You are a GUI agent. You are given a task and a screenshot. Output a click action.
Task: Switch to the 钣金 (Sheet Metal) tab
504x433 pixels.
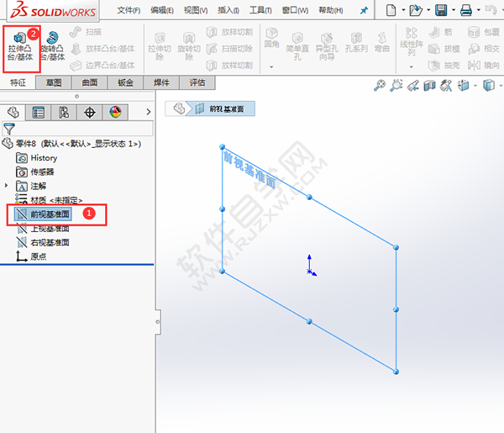point(125,82)
